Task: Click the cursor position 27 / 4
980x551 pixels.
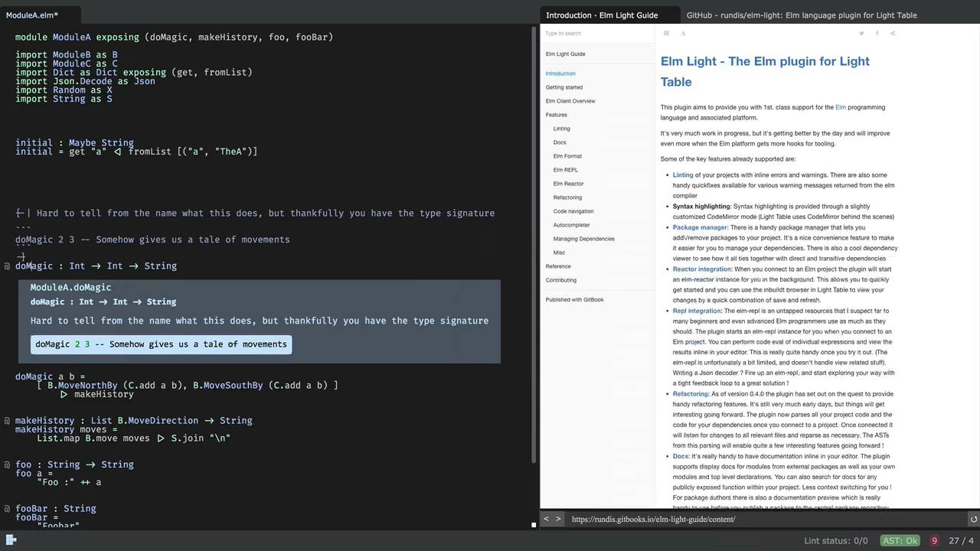Action: (x=961, y=540)
